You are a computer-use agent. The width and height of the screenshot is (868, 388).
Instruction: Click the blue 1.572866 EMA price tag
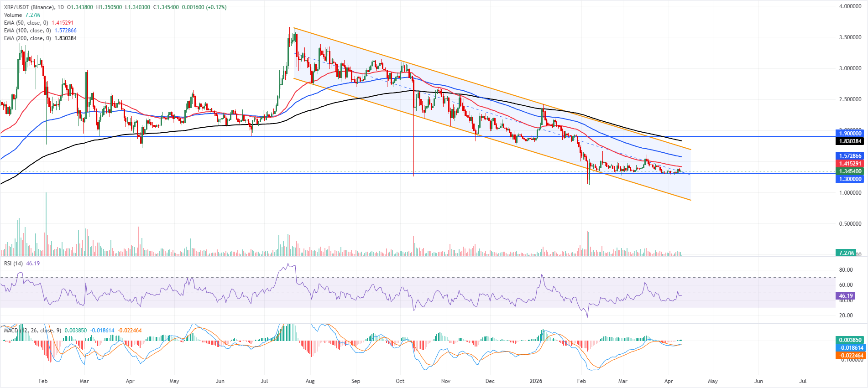pos(850,156)
